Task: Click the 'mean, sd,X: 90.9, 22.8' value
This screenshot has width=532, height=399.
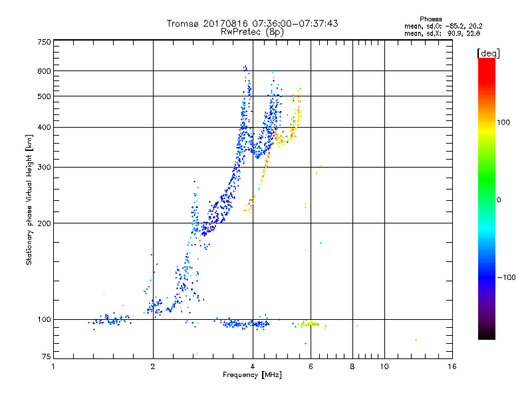Action: click(x=442, y=33)
